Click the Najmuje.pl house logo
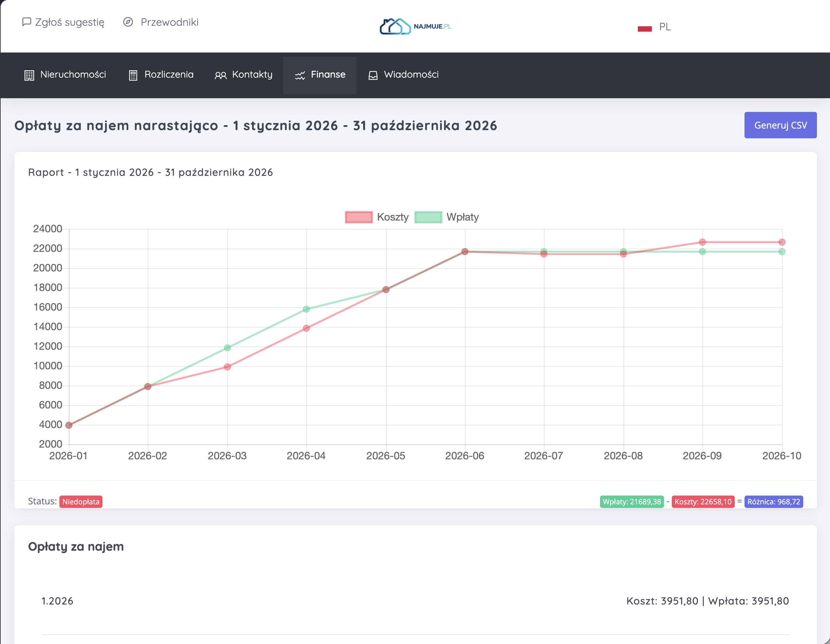Viewport: 830px width, 644px height. pyautogui.click(x=415, y=26)
